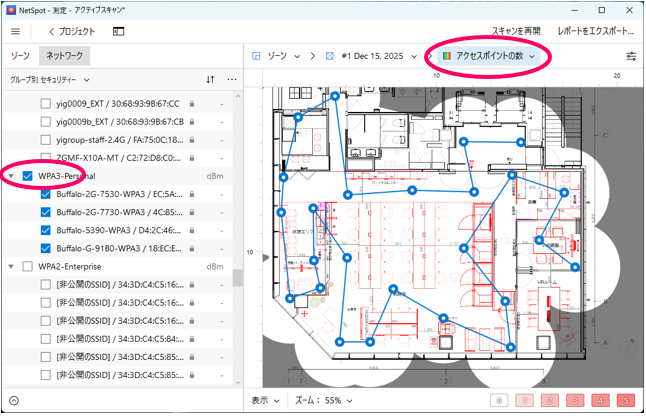This screenshot has height=416, width=646.
Task: Open the ズーム 55% zoom dropdown
Action: coord(323,399)
